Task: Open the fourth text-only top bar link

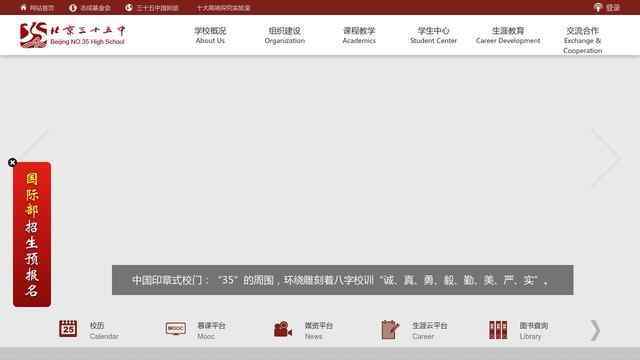Action: tap(224, 8)
